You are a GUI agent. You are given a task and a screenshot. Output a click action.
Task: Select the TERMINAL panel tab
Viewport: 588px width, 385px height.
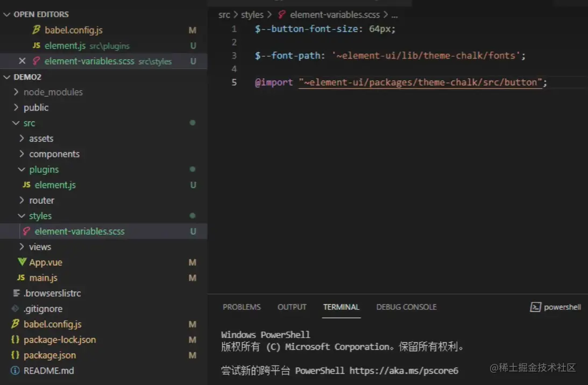[341, 307]
